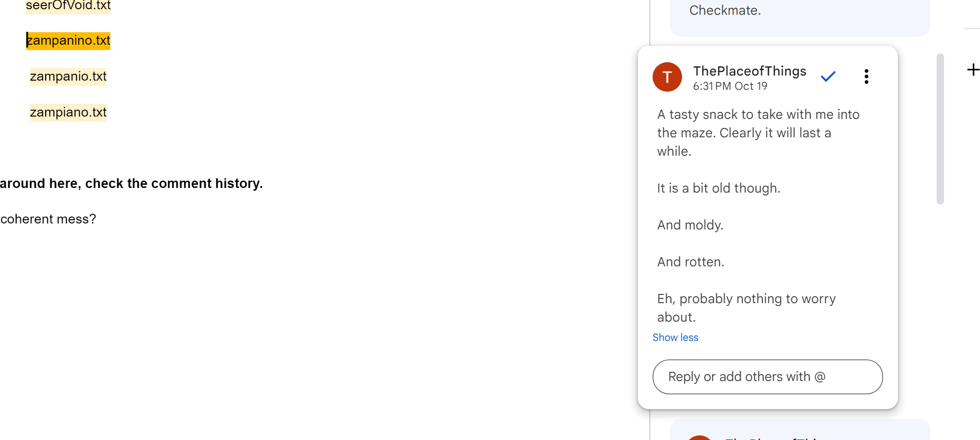Click the Reply or add others field
The height and width of the screenshot is (440, 980).
767,377
